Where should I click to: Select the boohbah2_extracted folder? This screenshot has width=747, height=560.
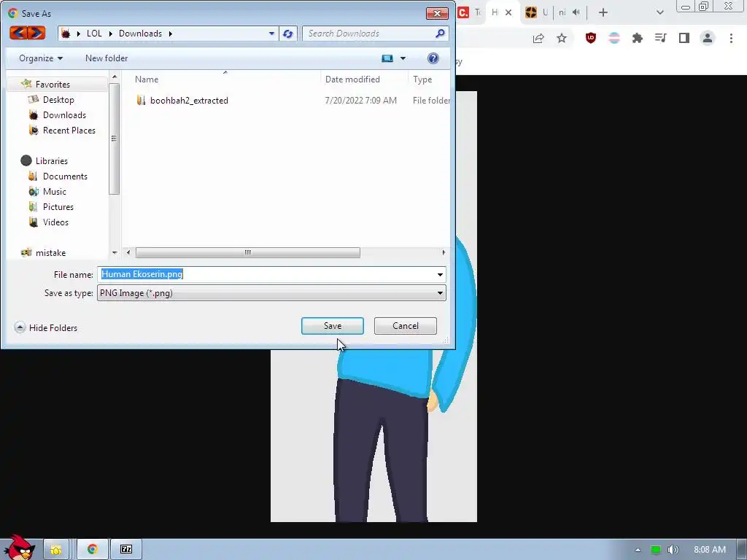[189, 101]
